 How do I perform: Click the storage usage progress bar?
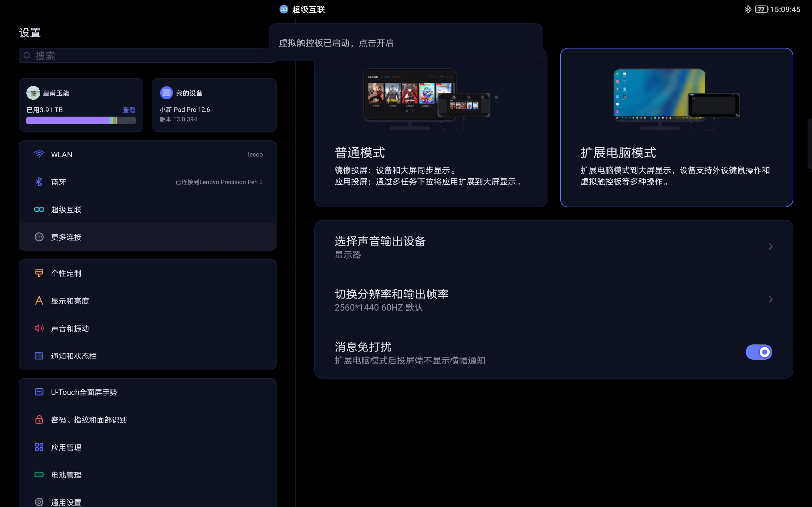coord(81,120)
